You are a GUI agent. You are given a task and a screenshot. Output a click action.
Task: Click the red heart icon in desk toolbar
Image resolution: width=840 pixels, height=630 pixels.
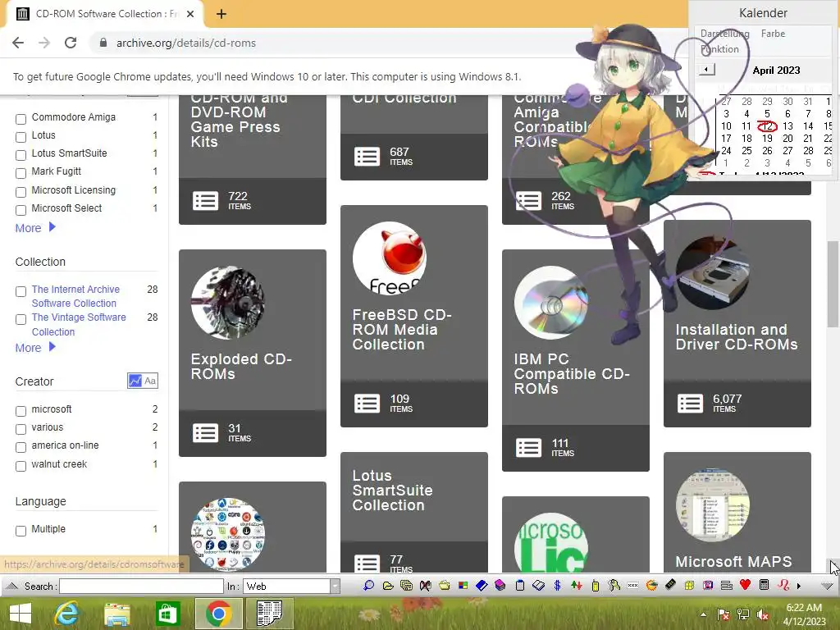(x=745, y=585)
